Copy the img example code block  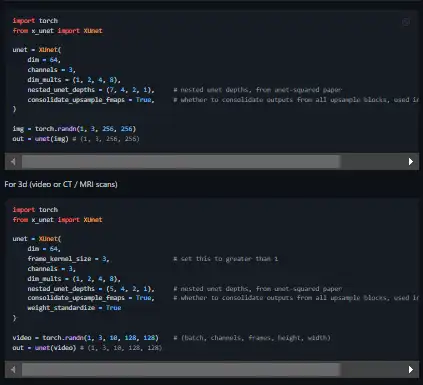click(406, 22)
